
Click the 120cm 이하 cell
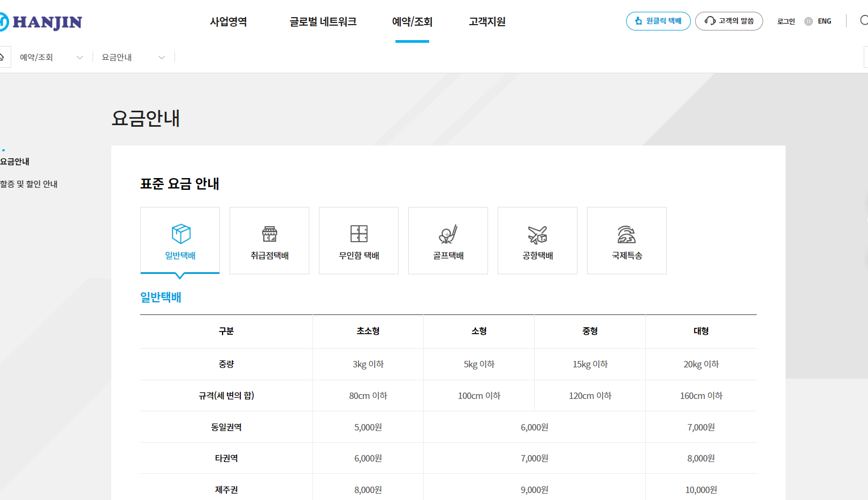(590, 396)
